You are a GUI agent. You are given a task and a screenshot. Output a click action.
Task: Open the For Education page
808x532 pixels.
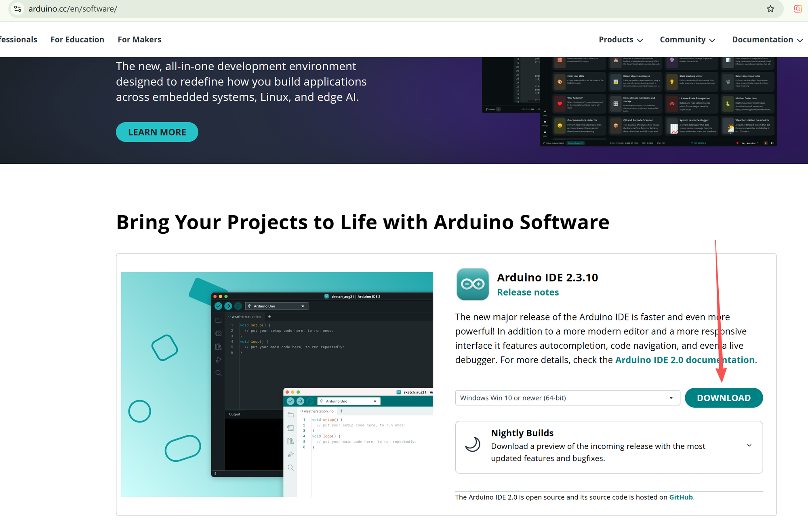pos(78,40)
